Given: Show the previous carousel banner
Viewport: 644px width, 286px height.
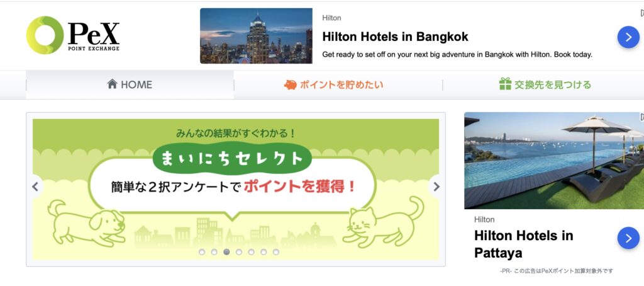Looking at the screenshot, I should pyautogui.click(x=35, y=187).
